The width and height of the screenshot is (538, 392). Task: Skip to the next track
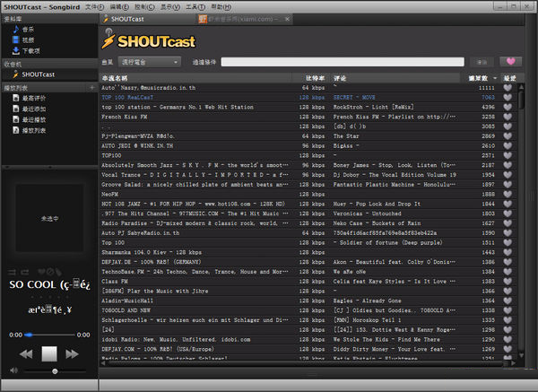point(73,353)
